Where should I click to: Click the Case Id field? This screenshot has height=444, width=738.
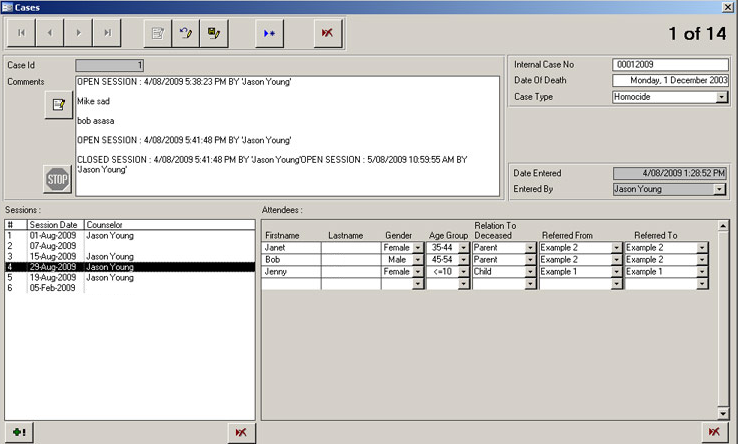109,65
